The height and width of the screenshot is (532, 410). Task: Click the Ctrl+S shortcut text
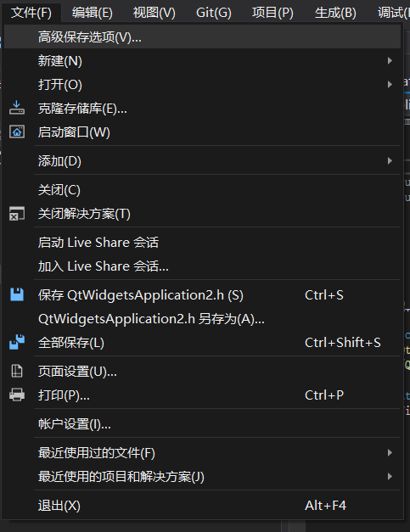(324, 294)
